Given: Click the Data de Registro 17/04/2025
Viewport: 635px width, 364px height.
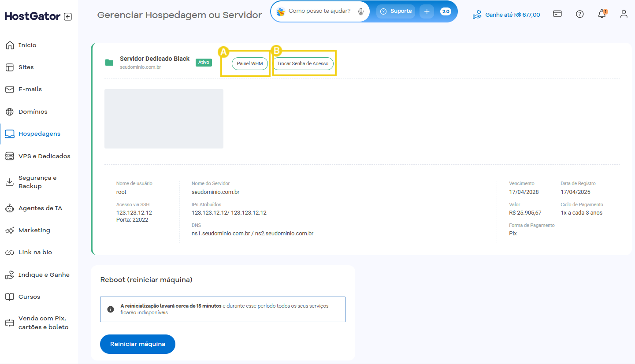Looking at the screenshot, I should tap(576, 192).
